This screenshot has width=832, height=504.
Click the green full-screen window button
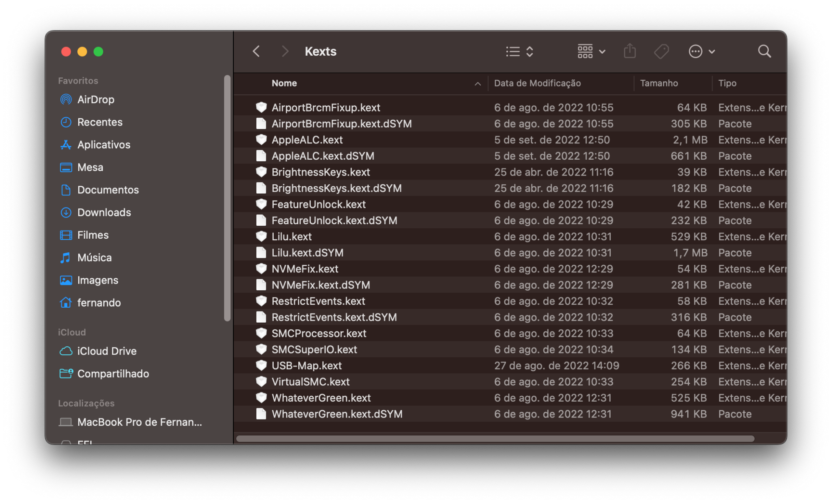click(x=99, y=52)
